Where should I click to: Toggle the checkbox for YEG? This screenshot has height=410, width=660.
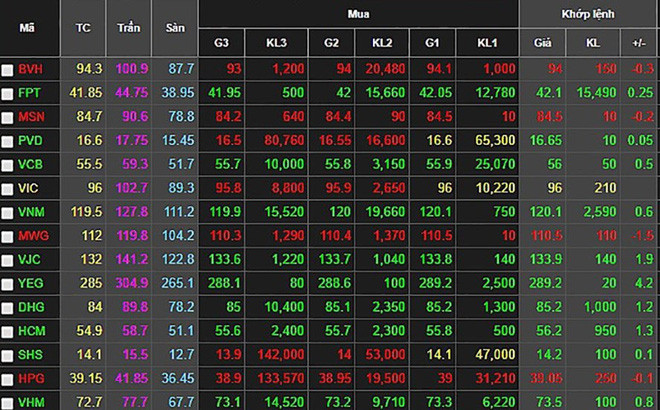pyautogui.click(x=8, y=284)
